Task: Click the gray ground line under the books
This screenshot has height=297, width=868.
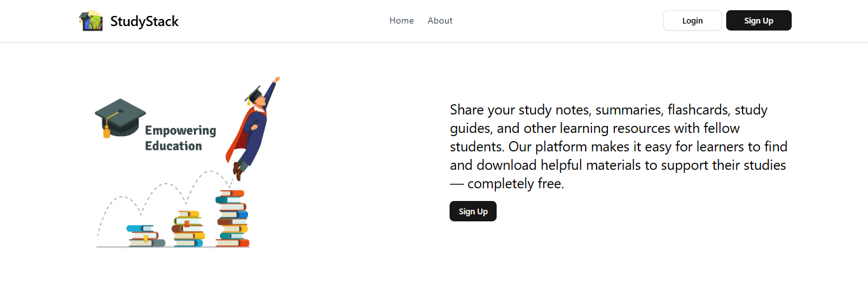Action: tap(173, 247)
